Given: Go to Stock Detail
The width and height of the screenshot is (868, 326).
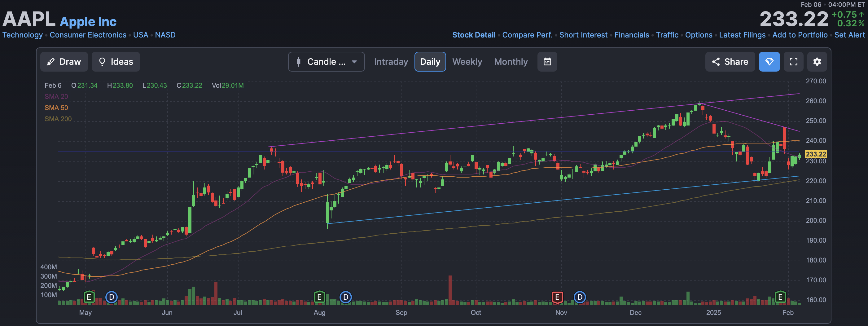Looking at the screenshot, I should click(x=474, y=35).
